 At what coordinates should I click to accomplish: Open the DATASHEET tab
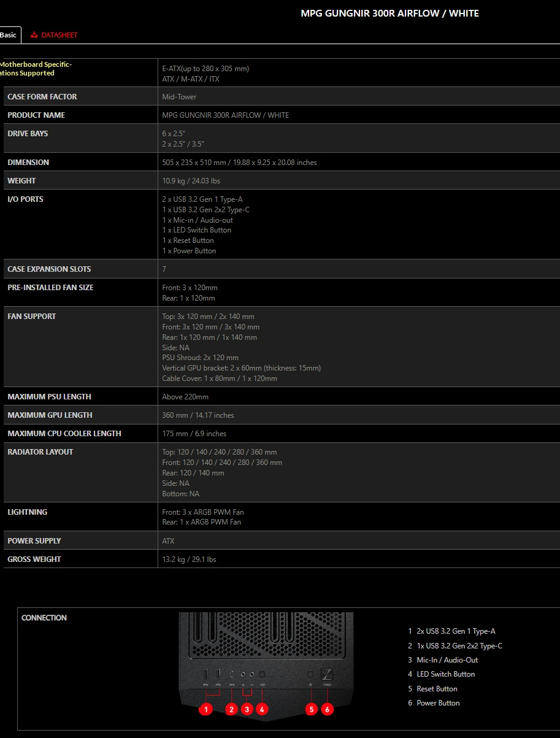click(x=59, y=35)
